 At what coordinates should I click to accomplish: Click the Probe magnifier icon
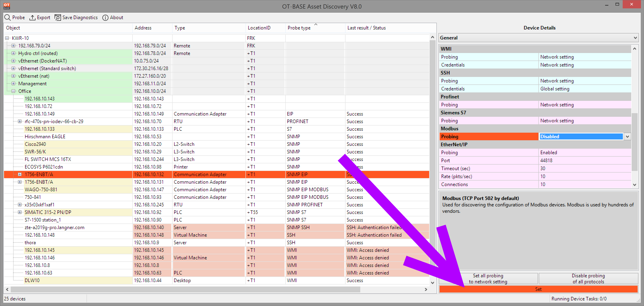(8, 18)
